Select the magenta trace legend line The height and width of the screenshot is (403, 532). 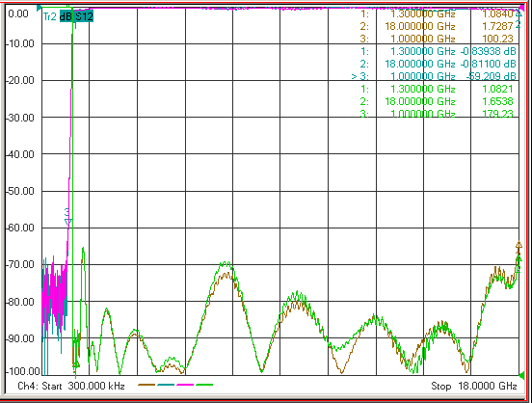(x=185, y=385)
